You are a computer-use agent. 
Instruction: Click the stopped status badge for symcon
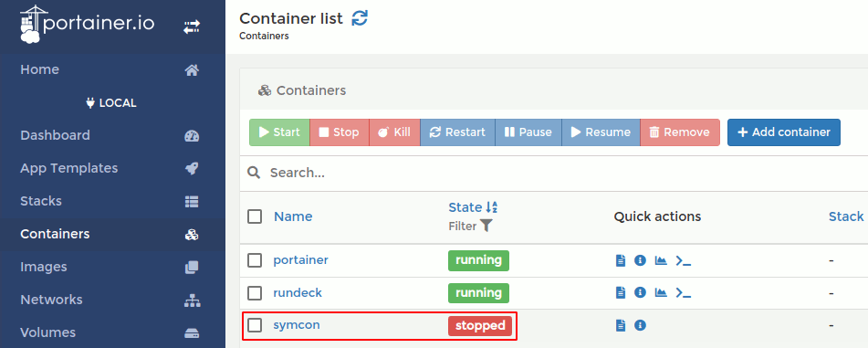tap(480, 326)
